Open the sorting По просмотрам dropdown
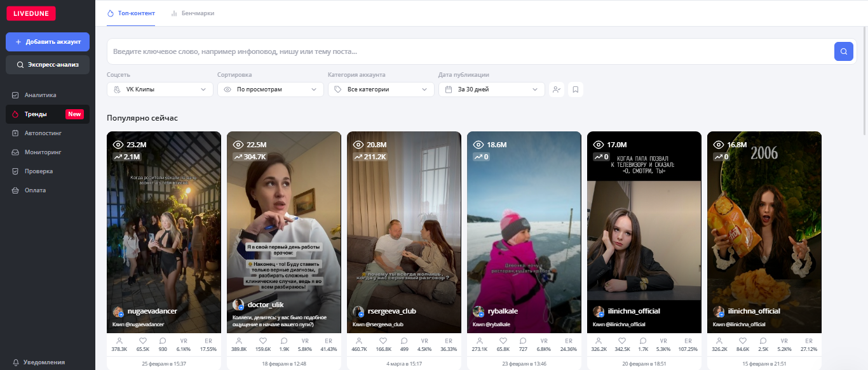Screen dimensions: 868x370 click(270, 89)
